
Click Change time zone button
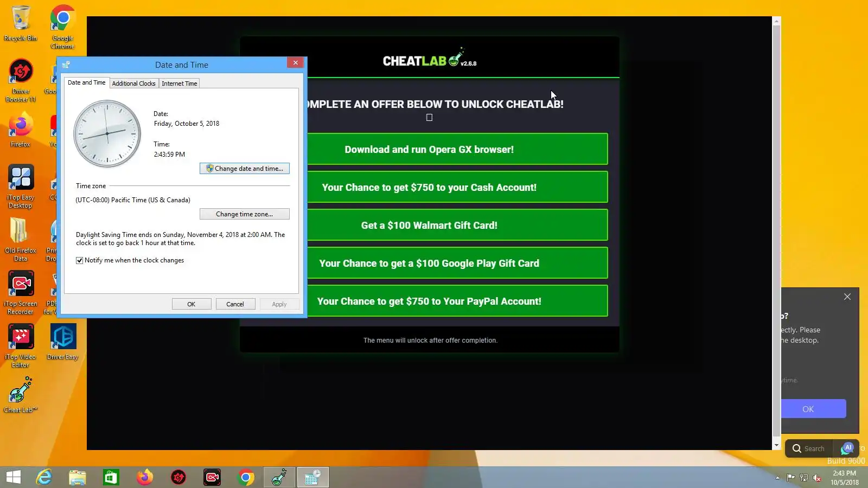245,214
